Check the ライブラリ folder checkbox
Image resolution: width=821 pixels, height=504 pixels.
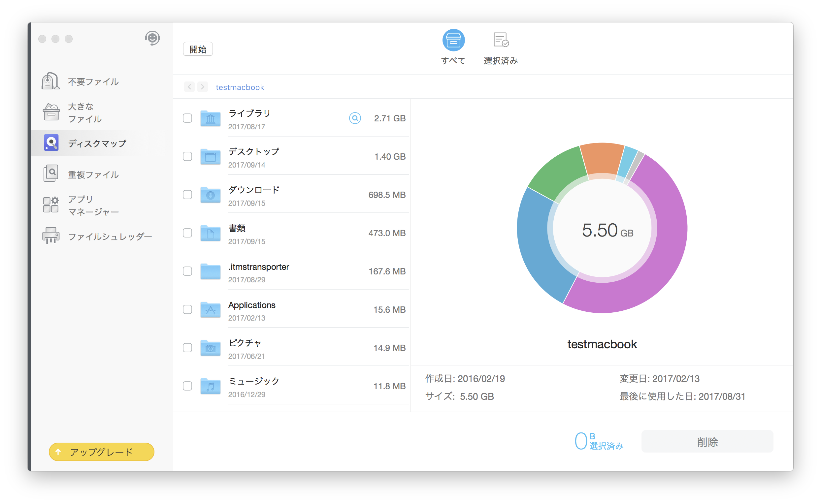[x=187, y=118]
